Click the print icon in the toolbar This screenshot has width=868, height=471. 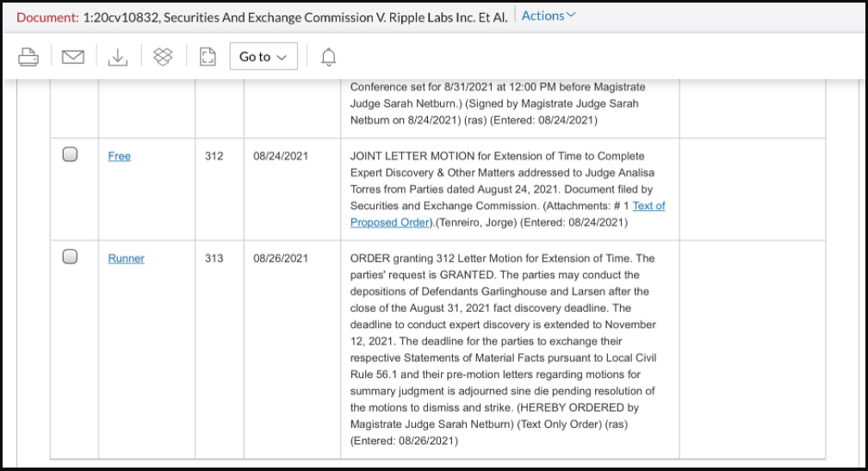tap(28, 57)
